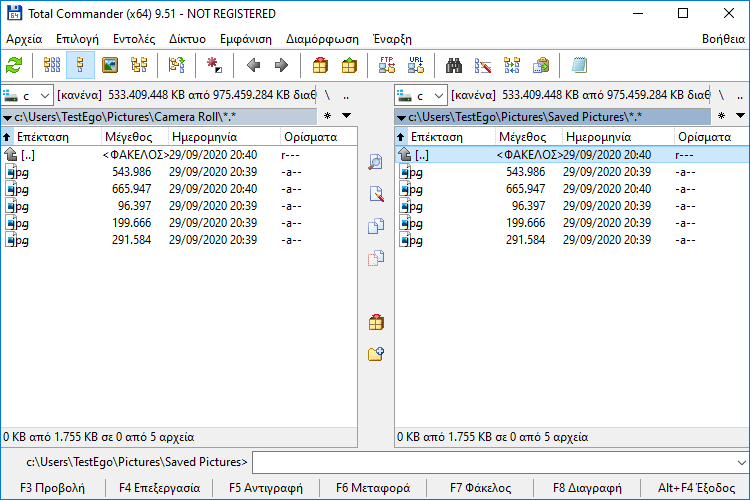Screen dimensions: 750x500
Task: Click the Alt+F4 Έξοδος button
Action: [696, 488]
